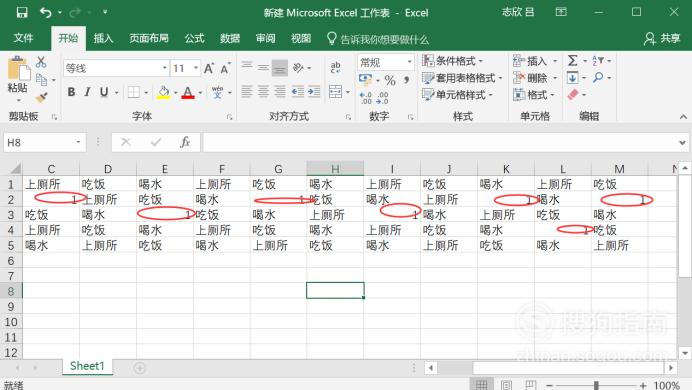Apply red font color

(188, 92)
